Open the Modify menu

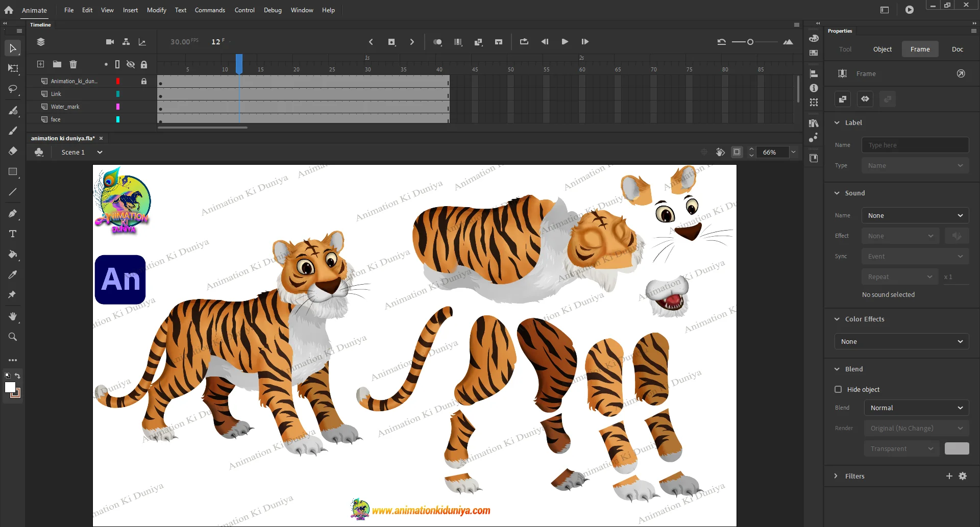(x=156, y=10)
